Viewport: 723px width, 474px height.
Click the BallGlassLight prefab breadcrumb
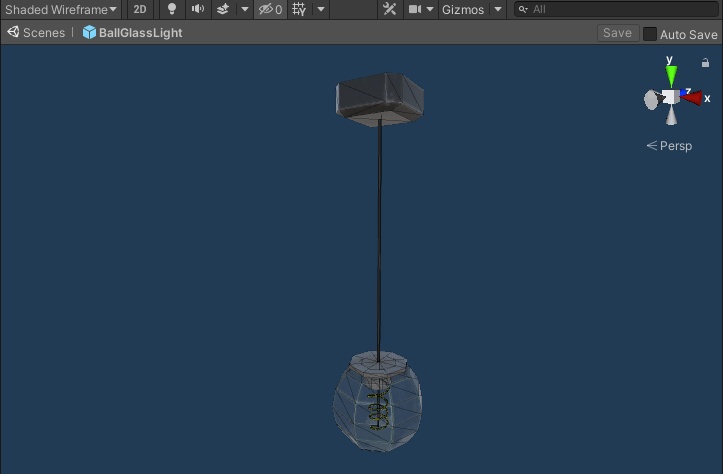click(133, 32)
